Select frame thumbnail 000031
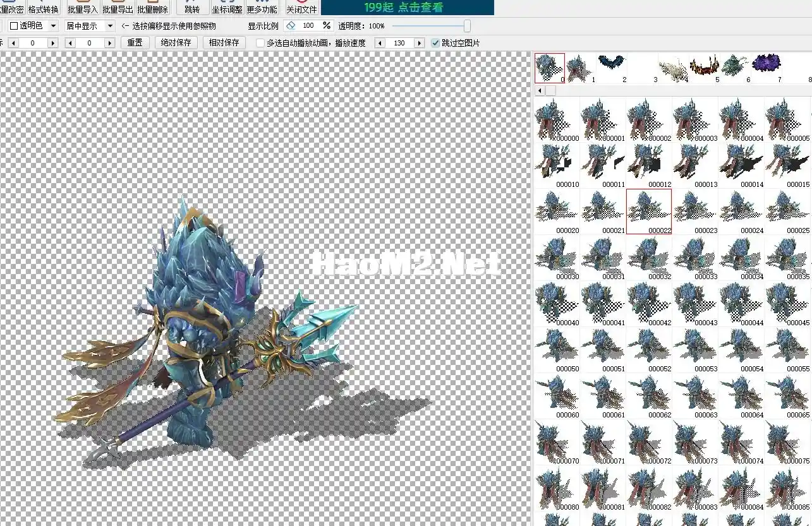Screen dimensions: 812x526 click(603, 258)
